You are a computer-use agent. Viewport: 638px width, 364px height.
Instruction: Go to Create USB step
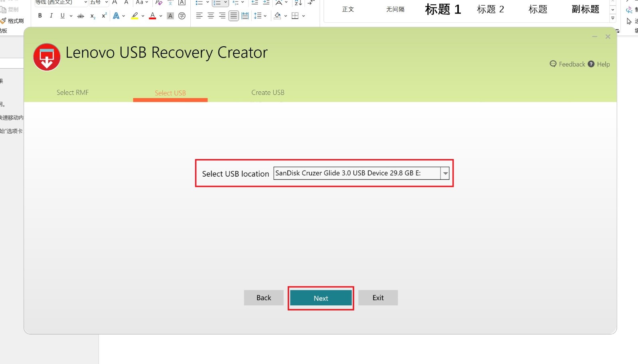[x=268, y=92]
